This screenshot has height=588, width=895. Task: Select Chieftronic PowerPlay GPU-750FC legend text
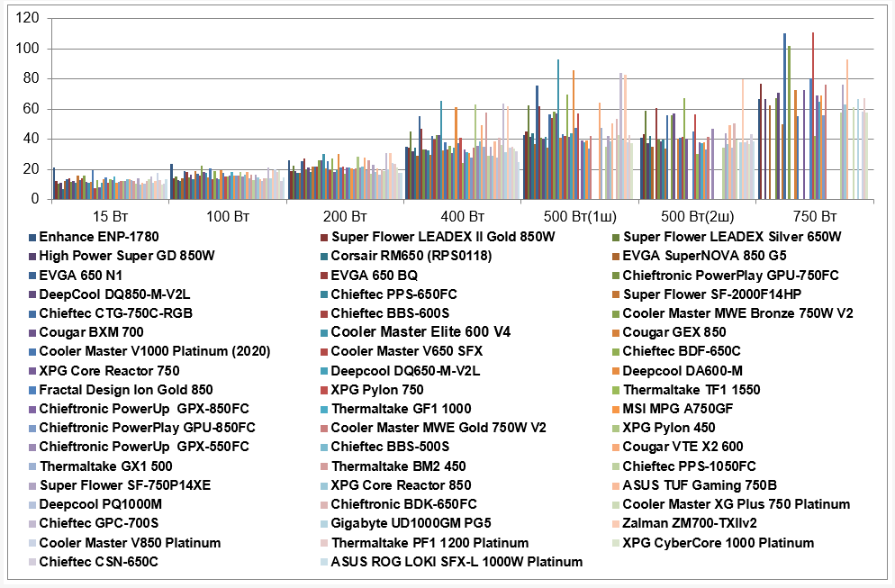coord(730,276)
